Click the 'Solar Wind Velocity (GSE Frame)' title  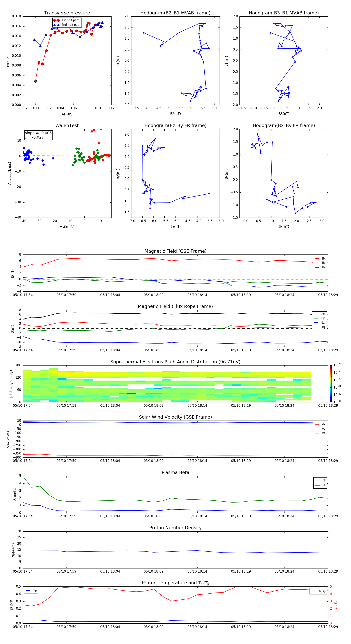click(x=175, y=417)
